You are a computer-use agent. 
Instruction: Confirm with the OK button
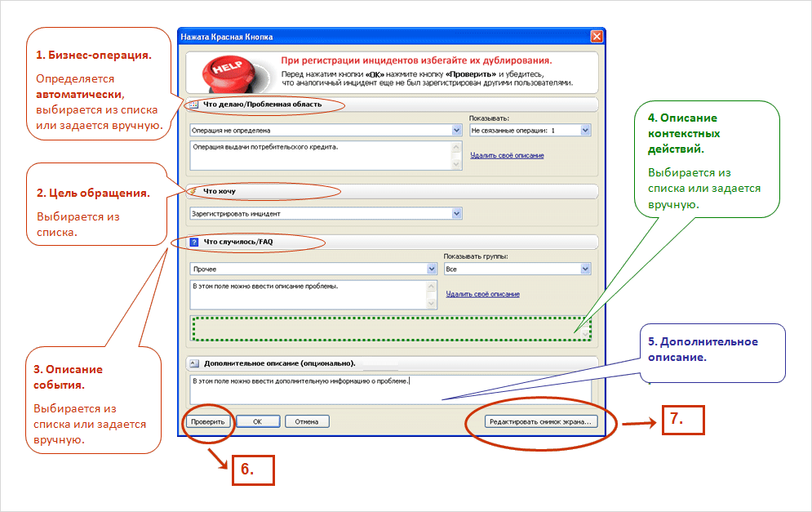(257, 422)
